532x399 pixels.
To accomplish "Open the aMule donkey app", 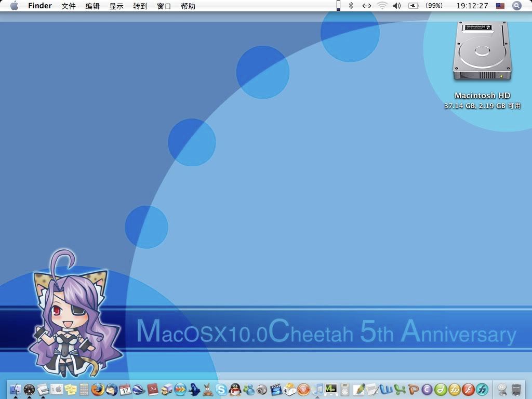I will (208, 390).
